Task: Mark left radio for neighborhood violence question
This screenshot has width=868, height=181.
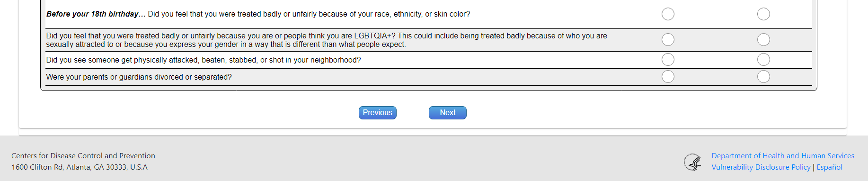Action: click(668, 60)
